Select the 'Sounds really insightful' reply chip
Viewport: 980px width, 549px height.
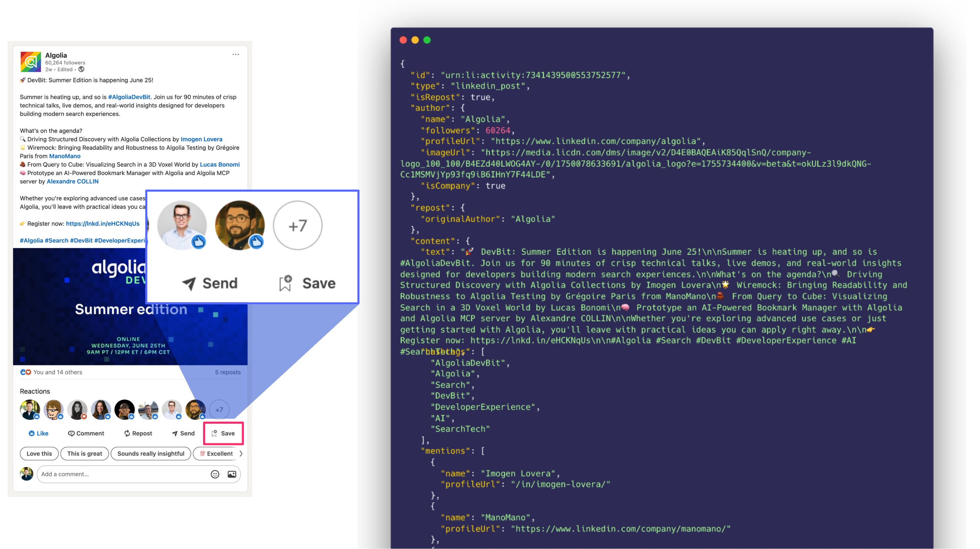pos(151,453)
